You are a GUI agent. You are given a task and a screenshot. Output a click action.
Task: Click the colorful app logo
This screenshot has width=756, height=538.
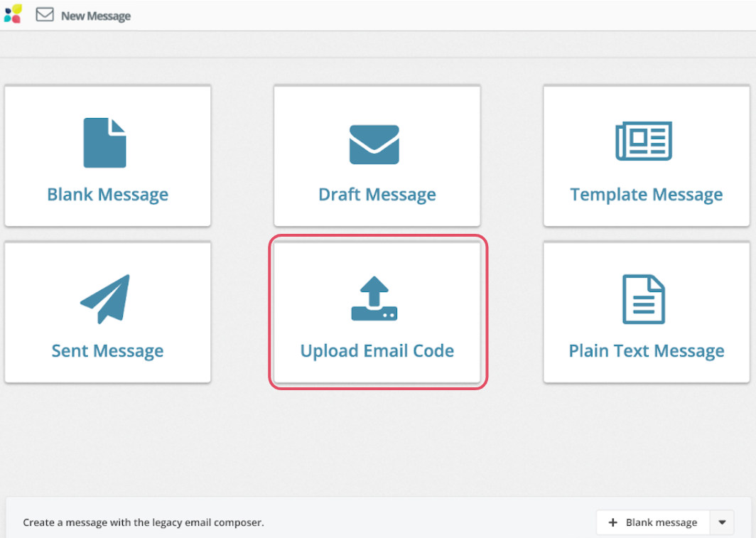pyautogui.click(x=13, y=14)
